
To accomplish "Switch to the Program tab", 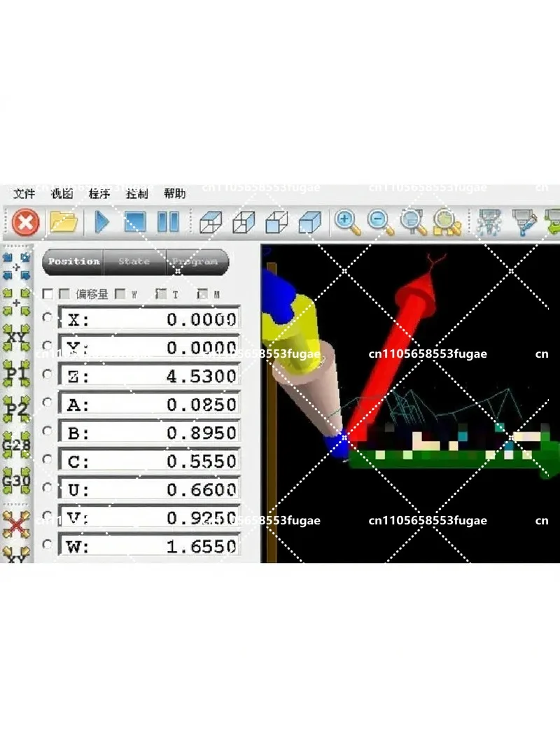I will [x=196, y=262].
